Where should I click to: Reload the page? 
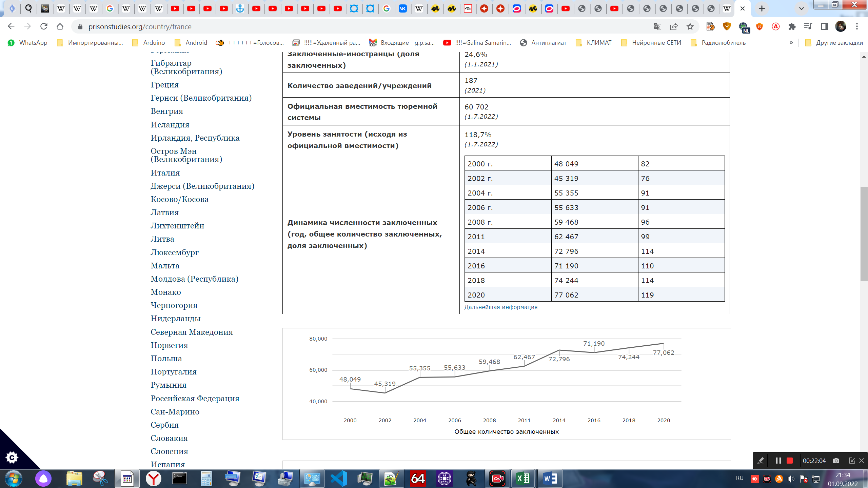click(44, 26)
